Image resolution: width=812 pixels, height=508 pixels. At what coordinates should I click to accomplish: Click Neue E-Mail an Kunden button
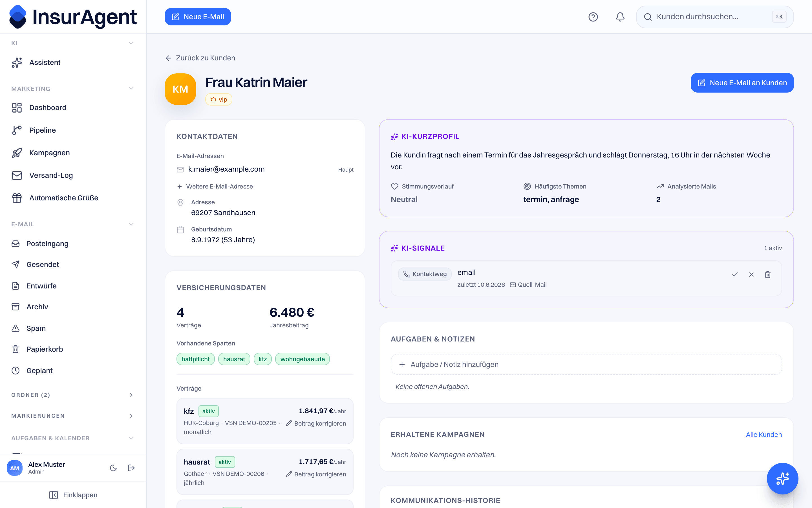click(742, 83)
